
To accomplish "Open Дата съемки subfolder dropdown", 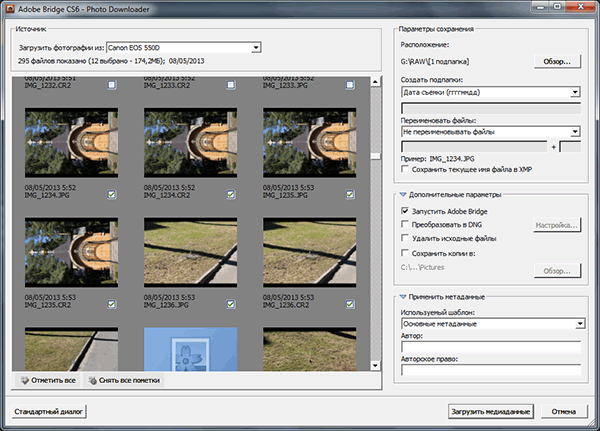I will pyautogui.click(x=575, y=92).
